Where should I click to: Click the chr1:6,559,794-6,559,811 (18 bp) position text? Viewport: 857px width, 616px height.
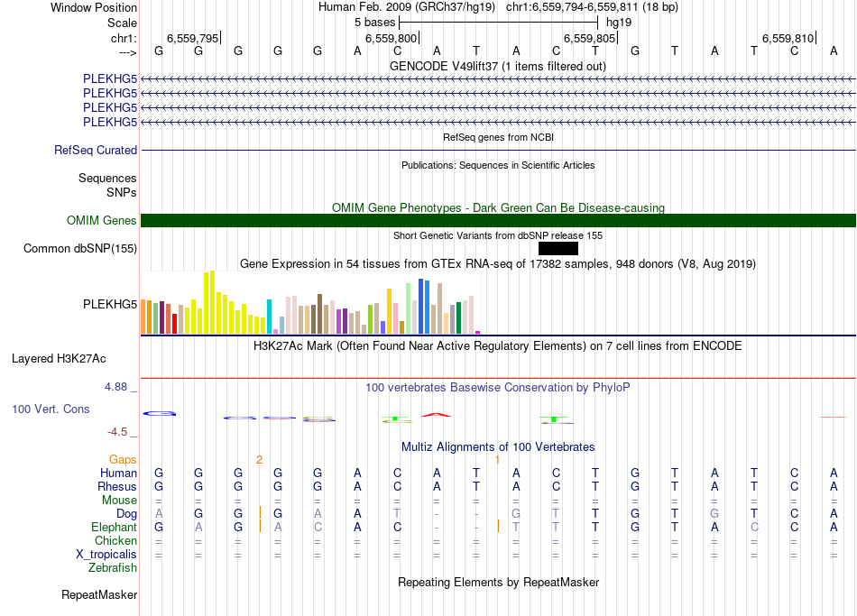coord(592,7)
